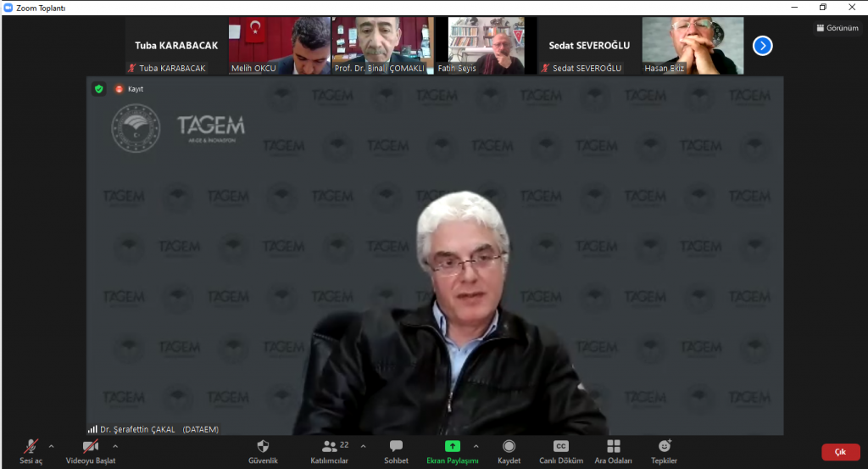Click the Kaydet record icon
The height and width of the screenshot is (469, 868).
click(x=509, y=446)
